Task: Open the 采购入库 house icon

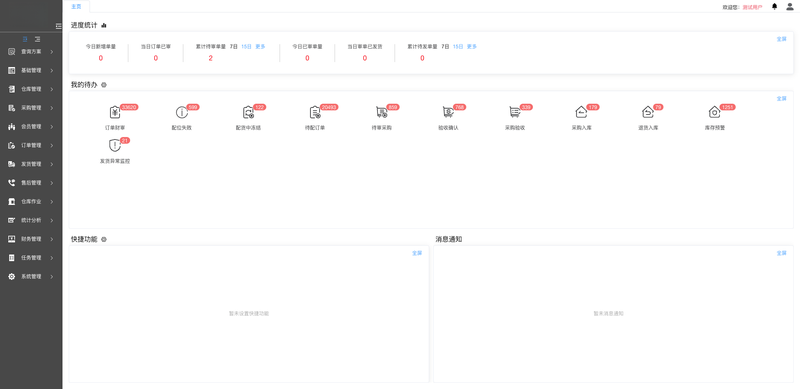Action: tap(581, 112)
